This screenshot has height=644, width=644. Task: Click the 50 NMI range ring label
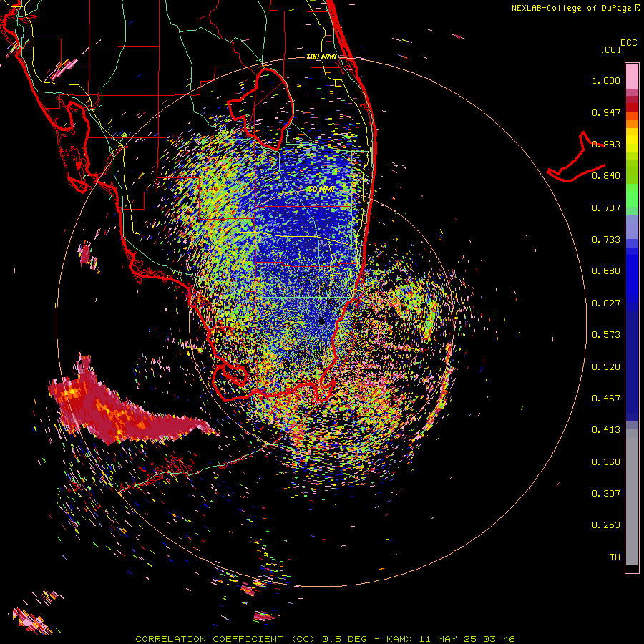[x=321, y=189]
